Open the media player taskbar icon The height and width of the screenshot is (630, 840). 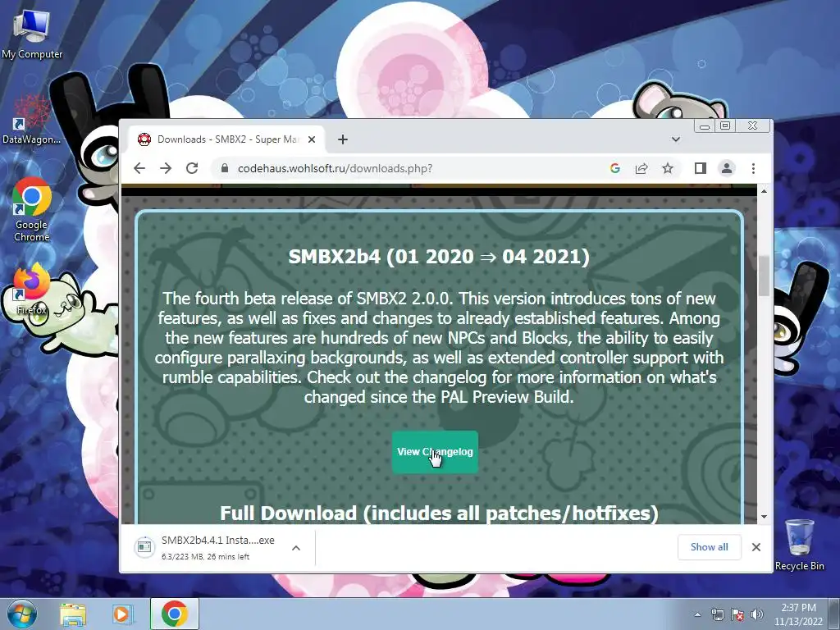coord(121,614)
